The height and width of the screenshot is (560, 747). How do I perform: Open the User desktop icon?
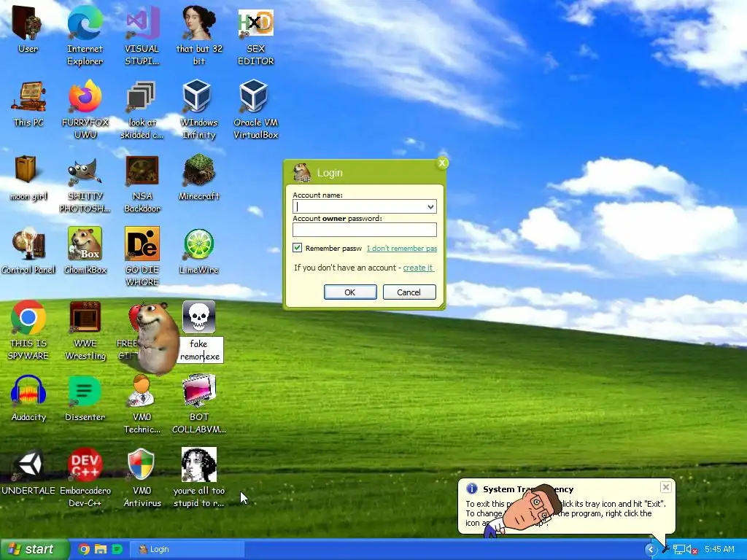(x=28, y=24)
